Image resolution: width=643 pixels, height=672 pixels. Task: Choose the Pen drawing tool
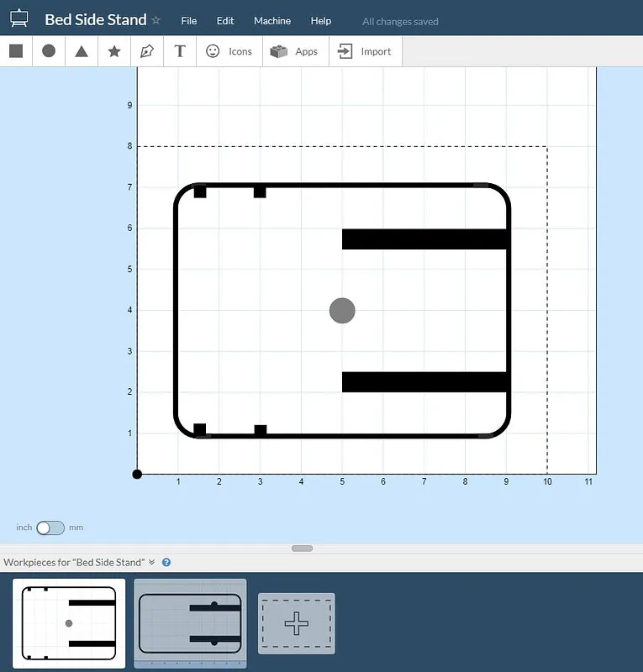point(147,51)
